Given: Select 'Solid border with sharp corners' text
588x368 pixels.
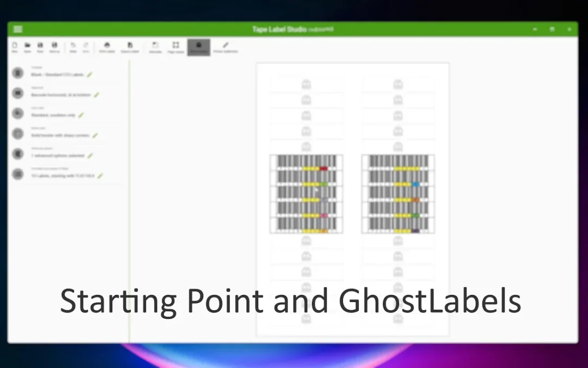Looking at the screenshot, I should [x=60, y=136].
